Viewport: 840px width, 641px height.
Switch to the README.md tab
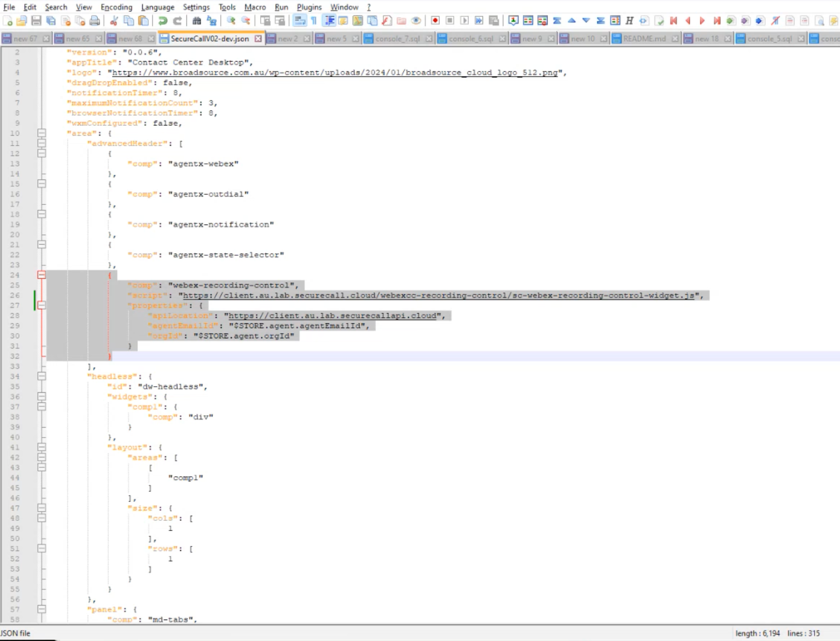[x=644, y=39]
